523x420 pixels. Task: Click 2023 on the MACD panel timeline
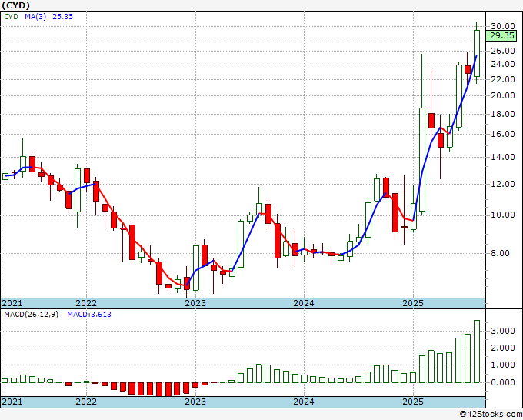[195, 402]
